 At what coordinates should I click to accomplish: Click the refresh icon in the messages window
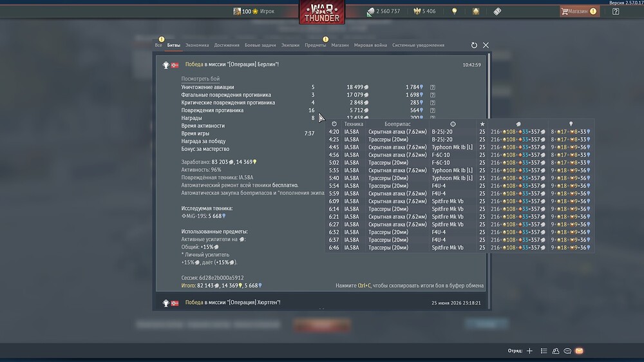point(474,45)
